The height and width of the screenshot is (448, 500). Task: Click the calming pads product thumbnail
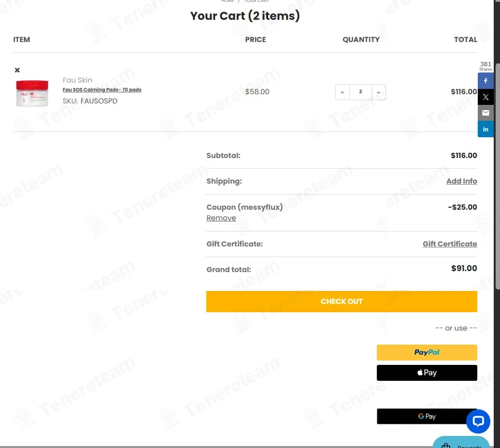tap(32, 93)
